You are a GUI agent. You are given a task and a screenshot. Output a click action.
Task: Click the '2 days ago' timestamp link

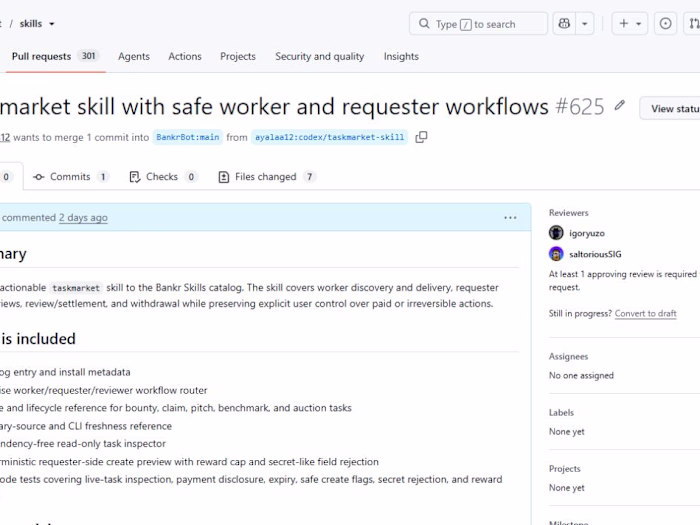coord(83,217)
